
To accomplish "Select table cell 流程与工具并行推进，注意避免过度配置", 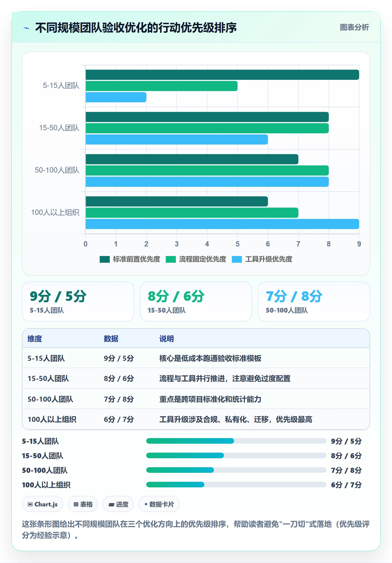I will [x=225, y=378].
